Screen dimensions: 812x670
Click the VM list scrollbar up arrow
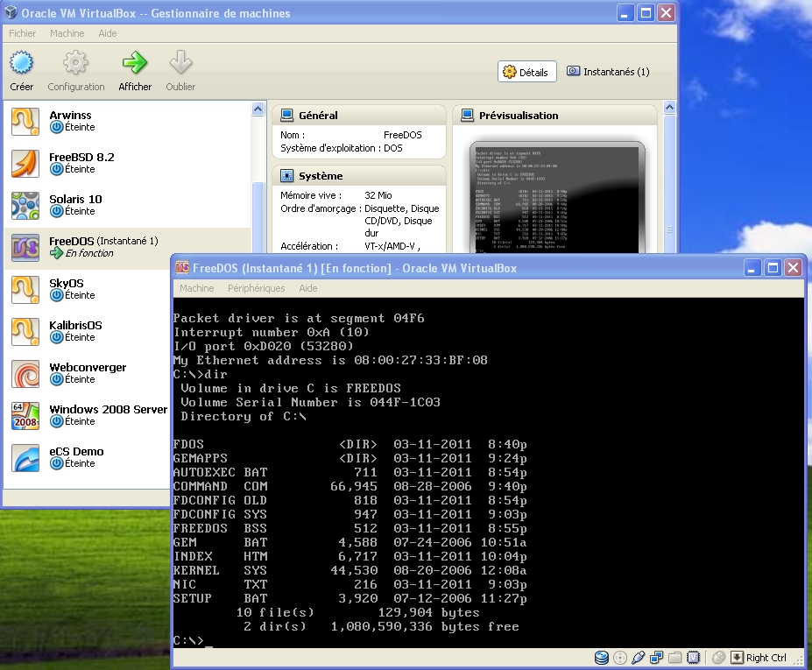click(x=258, y=109)
